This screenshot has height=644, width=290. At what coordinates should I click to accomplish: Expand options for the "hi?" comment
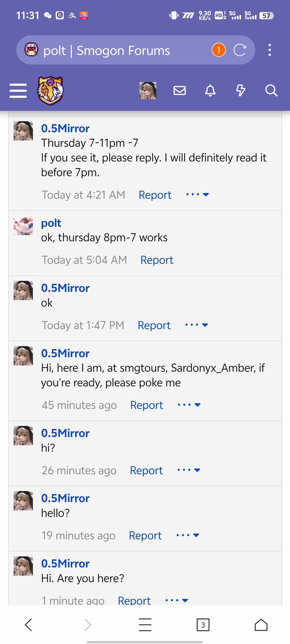pos(189,470)
